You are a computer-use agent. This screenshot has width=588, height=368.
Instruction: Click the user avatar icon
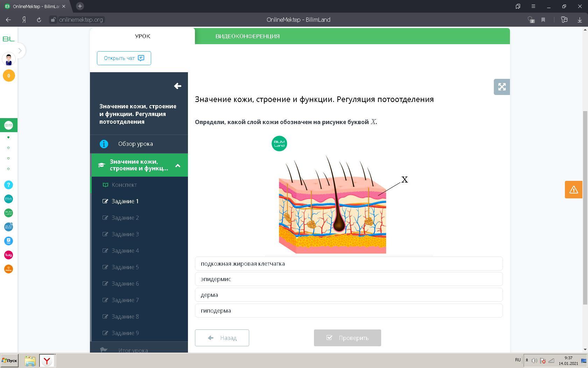coord(8,59)
